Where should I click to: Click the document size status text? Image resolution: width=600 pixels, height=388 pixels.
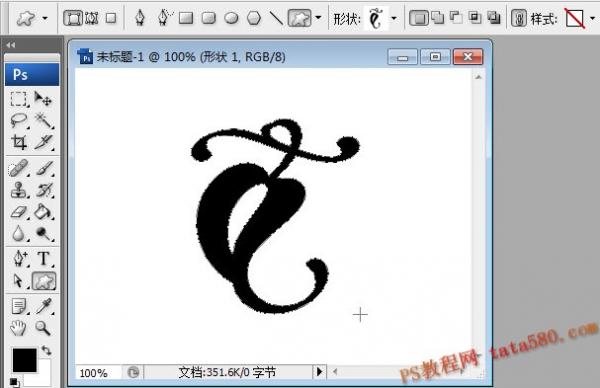click(227, 372)
